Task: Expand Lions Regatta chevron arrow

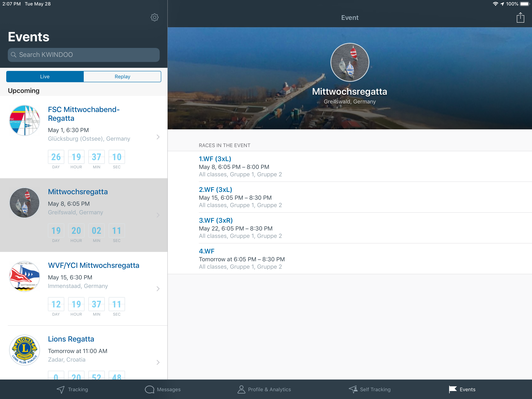Action: pyautogui.click(x=158, y=362)
